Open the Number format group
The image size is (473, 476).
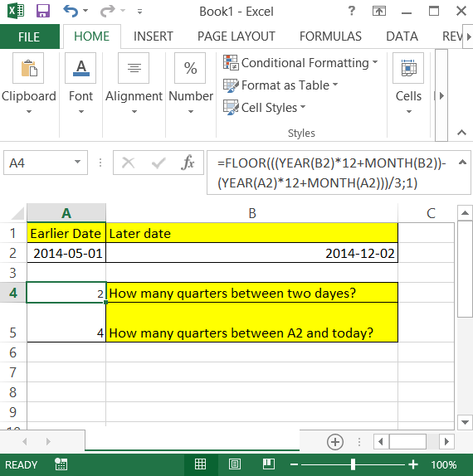191,84
